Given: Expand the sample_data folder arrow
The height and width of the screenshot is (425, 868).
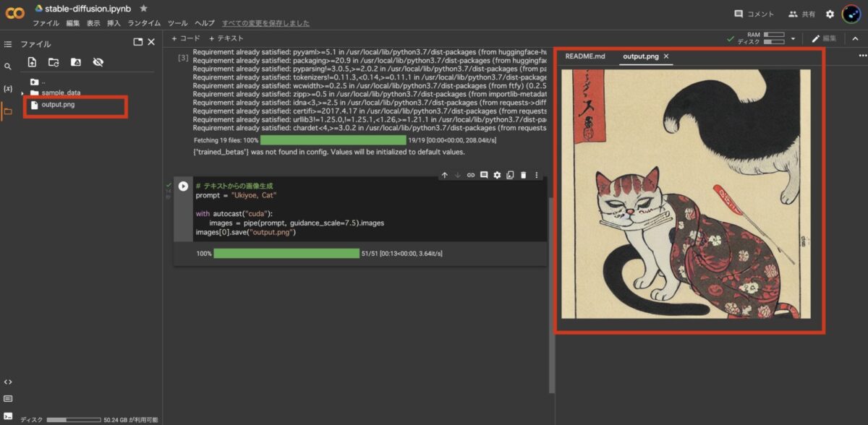Looking at the screenshot, I should (23, 93).
